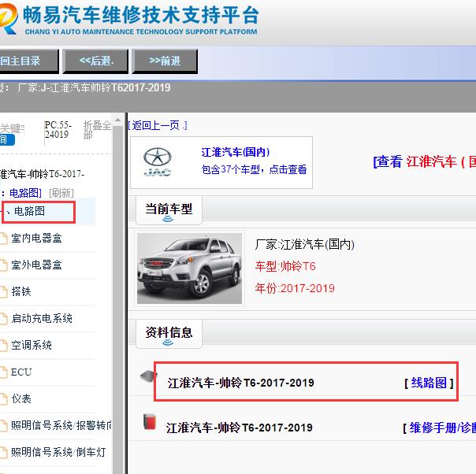
Task: Click document icon beside 搭铁
Action: pos(4,292)
